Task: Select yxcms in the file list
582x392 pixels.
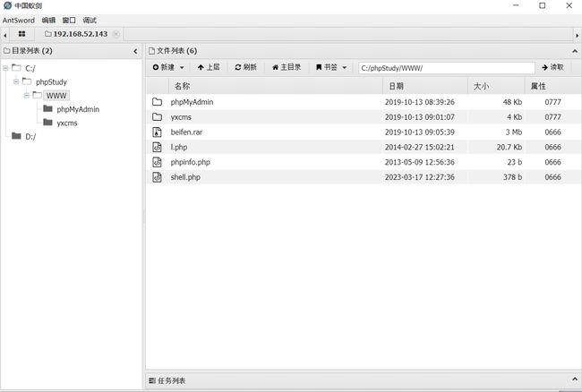Action: [x=181, y=117]
